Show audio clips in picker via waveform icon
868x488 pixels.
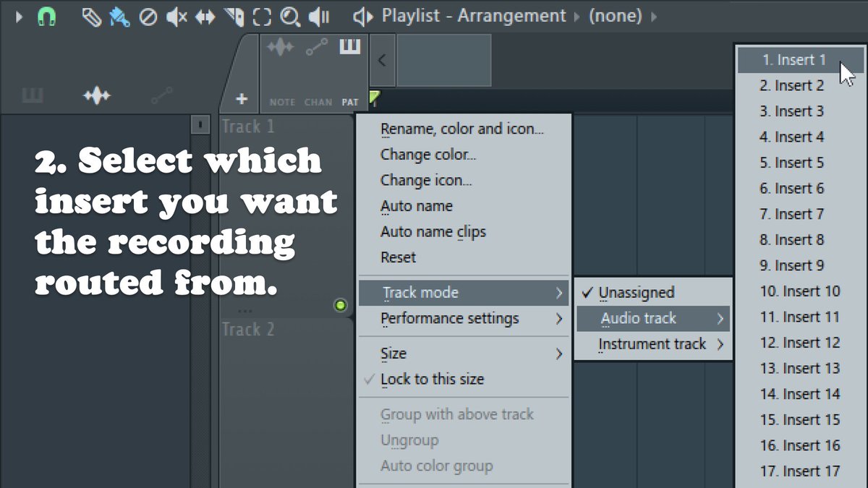click(x=97, y=95)
